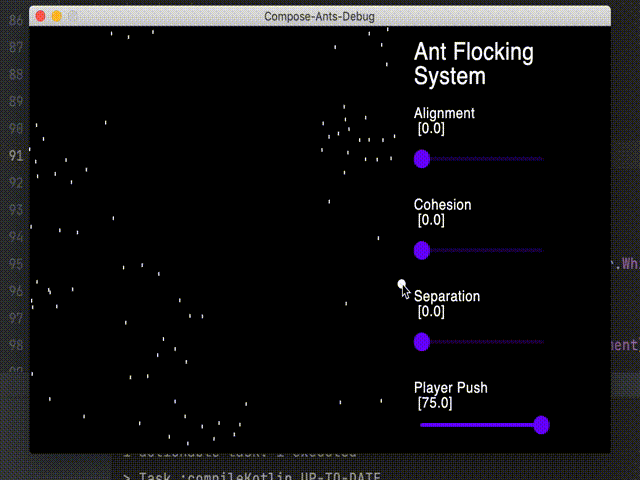Image resolution: width=640 pixels, height=480 pixels.
Task: Click the Player Push value [75.0]
Action: coord(435,403)
